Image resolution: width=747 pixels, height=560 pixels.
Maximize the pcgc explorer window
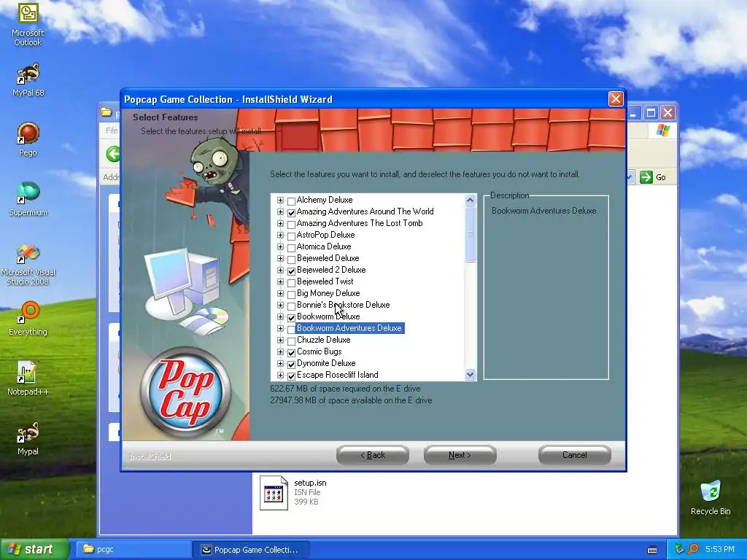click(x=651, y=113)
